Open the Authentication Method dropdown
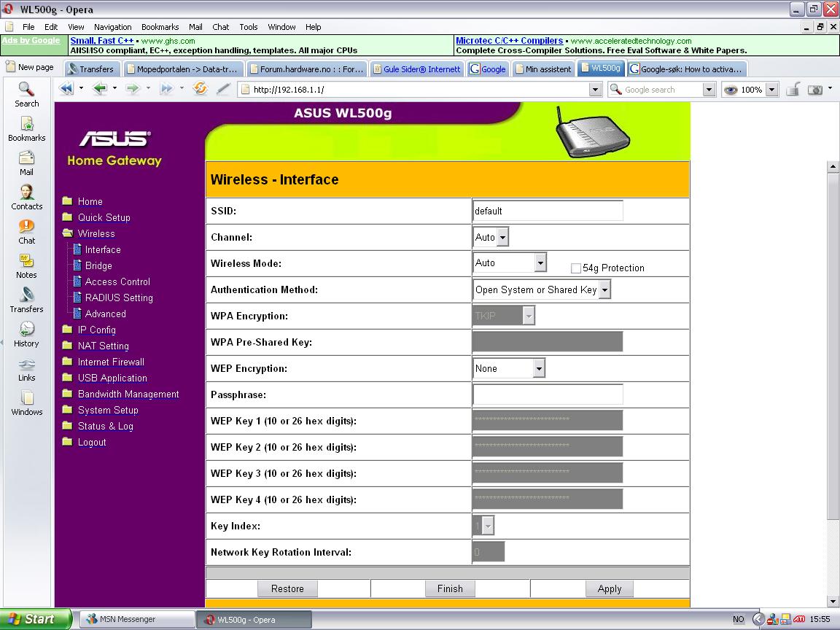The height and width of the screenshot is (630, 840). click(604, 289)
